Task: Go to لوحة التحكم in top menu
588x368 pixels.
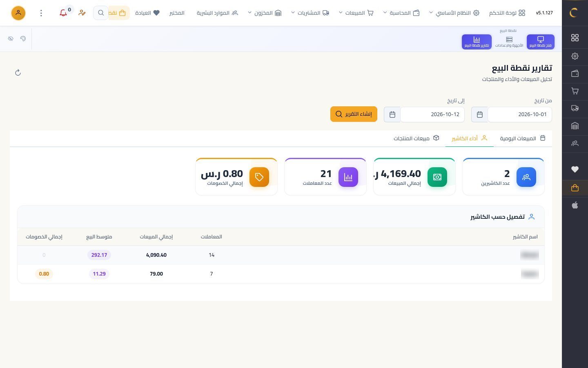Action: pos(507,13)
